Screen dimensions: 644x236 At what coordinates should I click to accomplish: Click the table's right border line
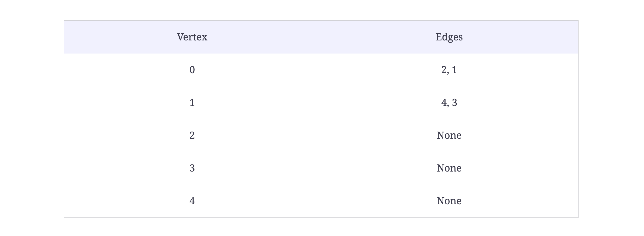(x=578, y=119)
